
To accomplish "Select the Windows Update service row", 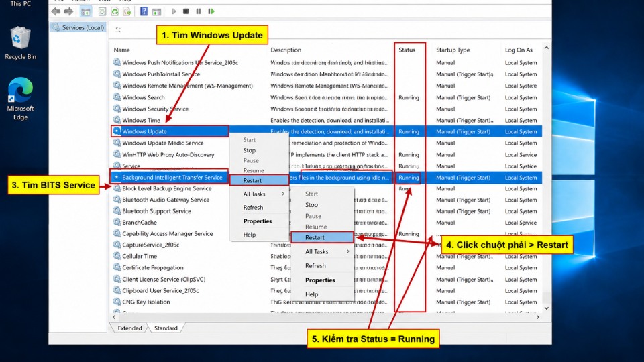I will tap(327, 131).
